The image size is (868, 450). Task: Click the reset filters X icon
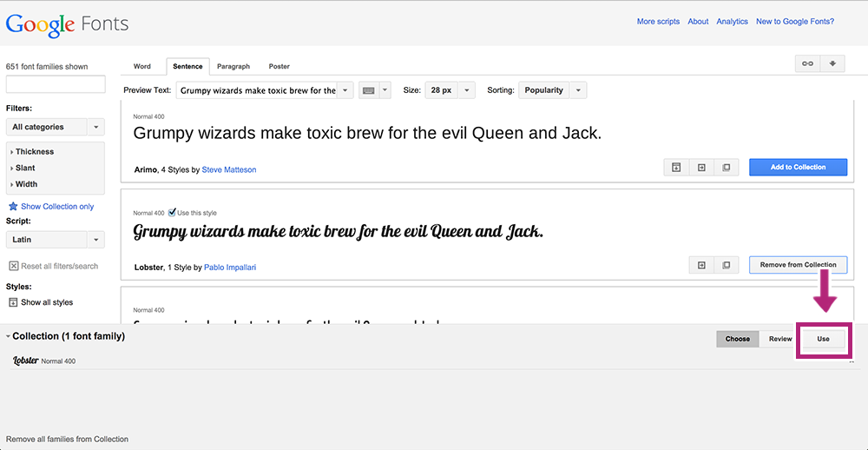[x=14, y=266]
